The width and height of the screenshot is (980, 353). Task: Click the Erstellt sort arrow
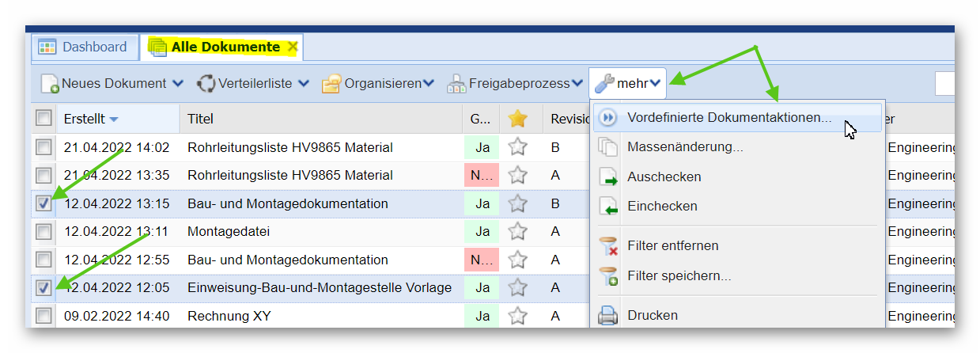point(113,120)
